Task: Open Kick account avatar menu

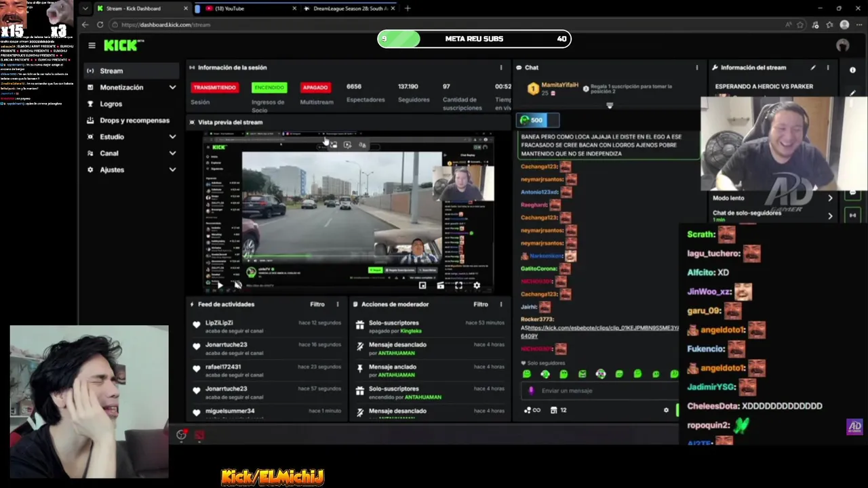Action: [843, 45]
